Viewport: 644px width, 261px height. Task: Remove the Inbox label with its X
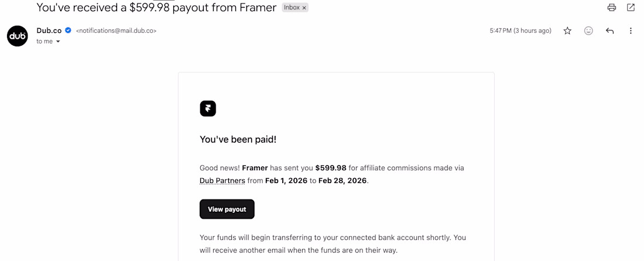click(304, 8)
